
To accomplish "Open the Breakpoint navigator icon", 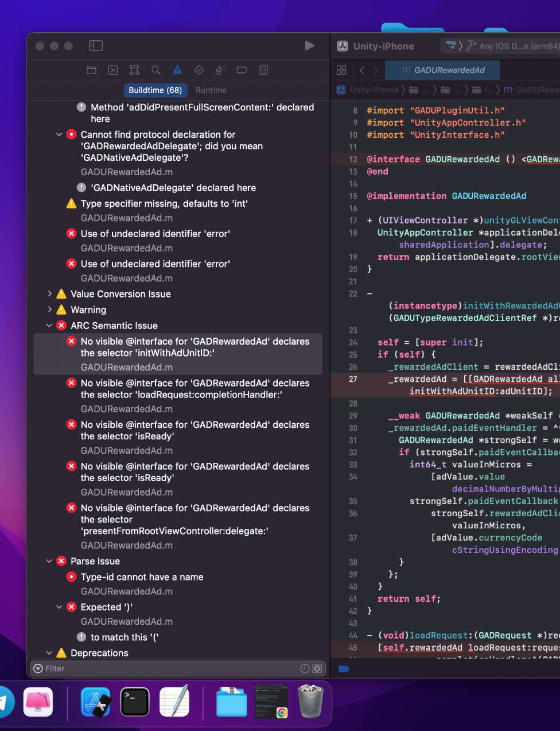I will click(x=242, y=70).
